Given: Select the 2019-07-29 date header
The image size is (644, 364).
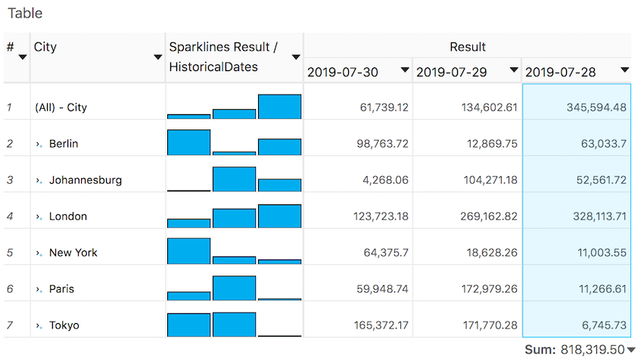Looking at the screenshot, I should tap(451, 73).
